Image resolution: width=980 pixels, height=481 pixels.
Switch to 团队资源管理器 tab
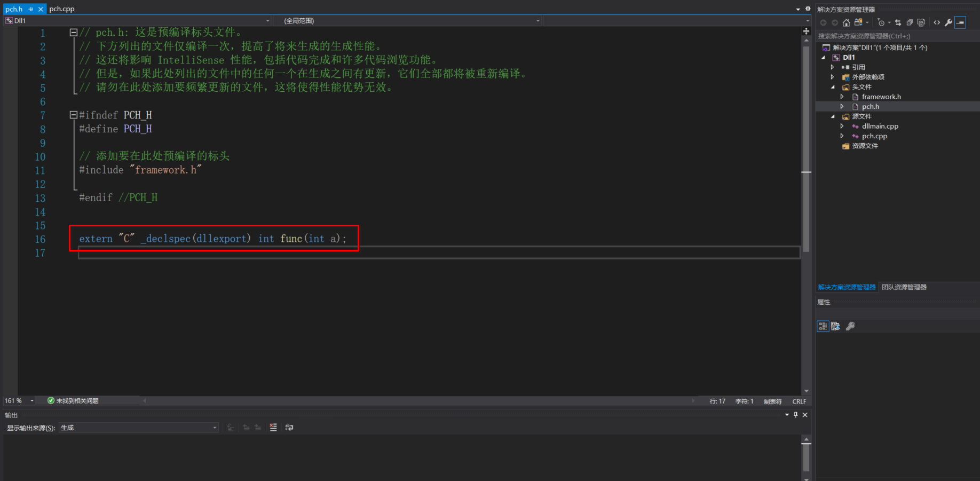tap(904, 287)
